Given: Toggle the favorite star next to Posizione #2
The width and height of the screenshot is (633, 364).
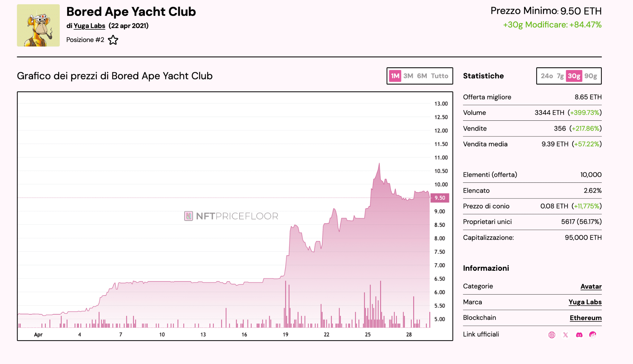Looking at the screenshot, I should (x=113, y=40).
